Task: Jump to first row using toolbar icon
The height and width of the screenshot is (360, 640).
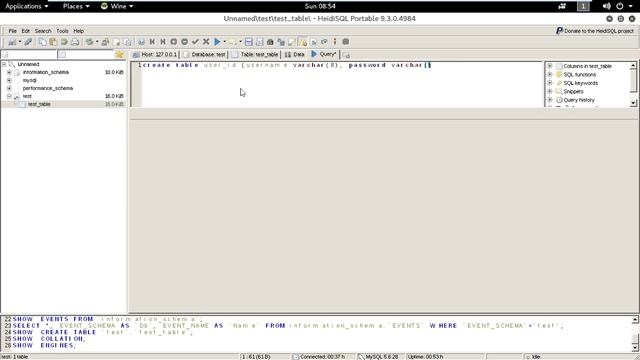Action: pos(152,42)
